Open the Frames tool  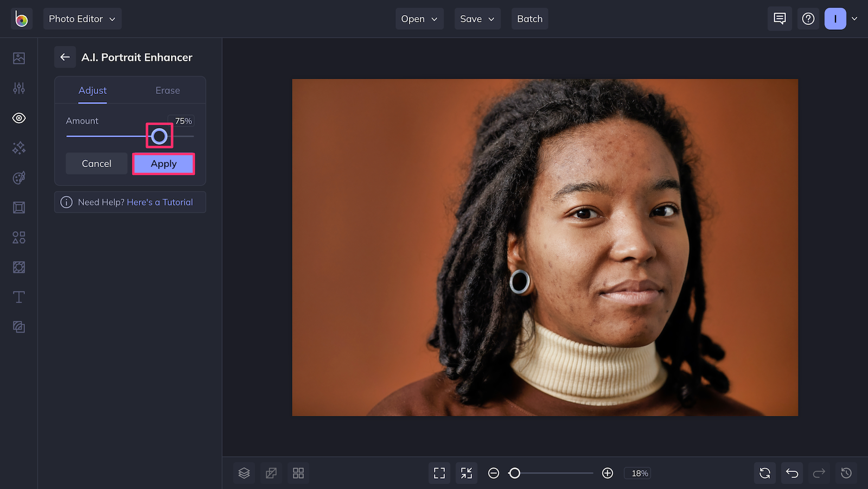18,207
